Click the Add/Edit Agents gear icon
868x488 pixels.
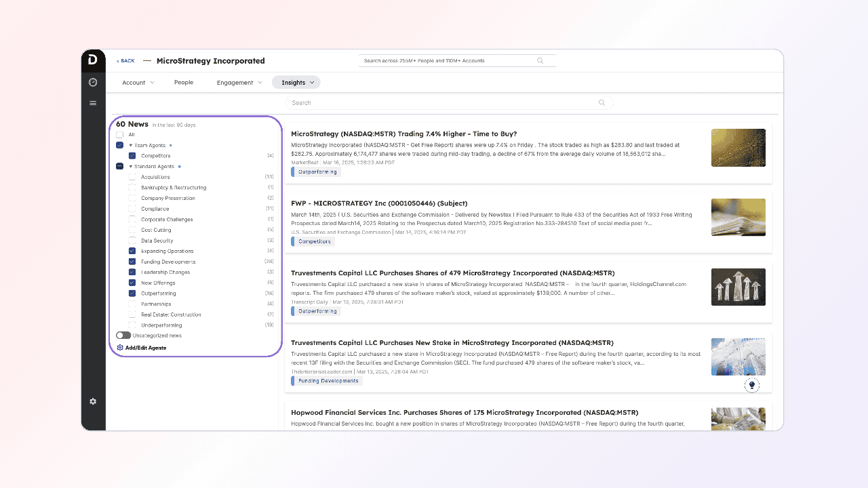point(120,348)
